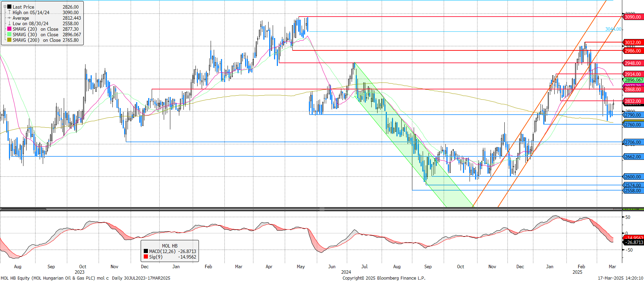
Task: Click the Oct 2023 date axis label
Action: [x=83, y=267]
